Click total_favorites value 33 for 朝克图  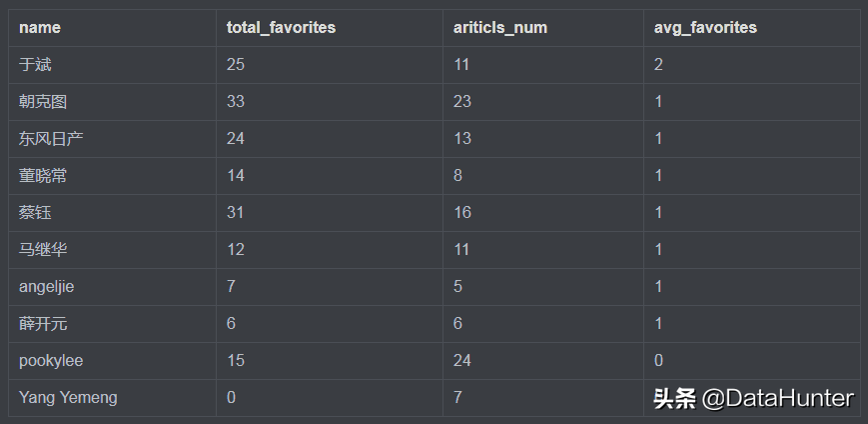click(236, 102)
